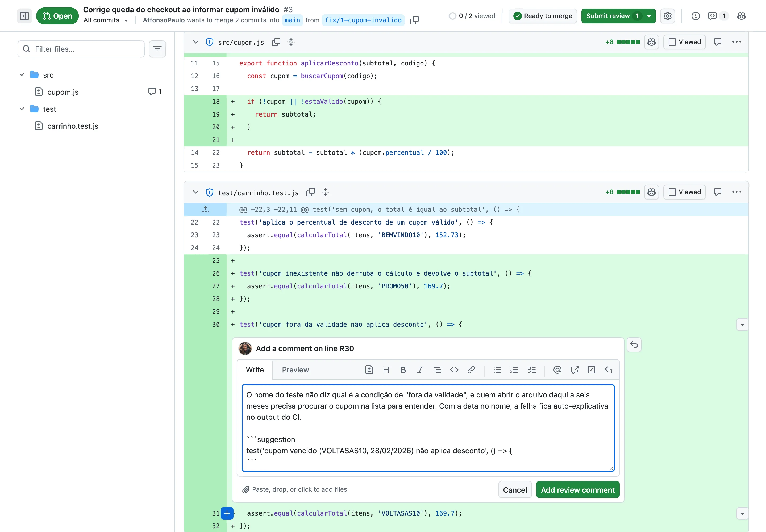Viewport: 766px width, 532px height.
Task: Expand all lines of test/carrinho.test.js
Action: pos(326,192)
